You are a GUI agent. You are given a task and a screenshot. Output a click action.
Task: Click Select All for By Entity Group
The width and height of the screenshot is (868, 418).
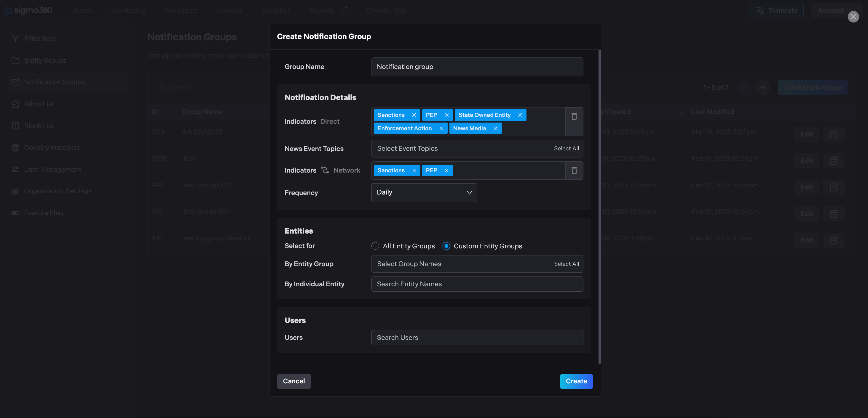[x=566, y=264]
